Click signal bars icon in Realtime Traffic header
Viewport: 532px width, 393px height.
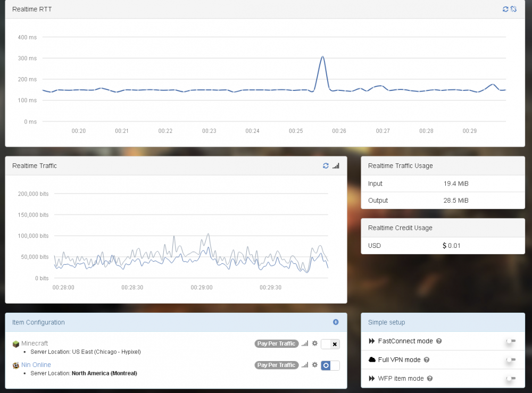click(x=336, y=166)
